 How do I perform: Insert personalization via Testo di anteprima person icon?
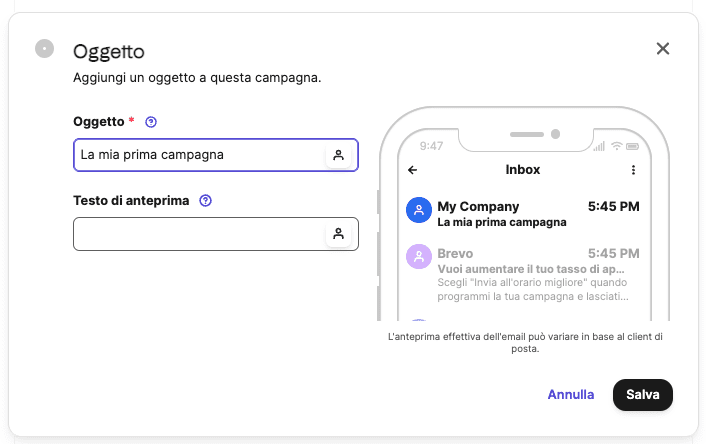338,234
